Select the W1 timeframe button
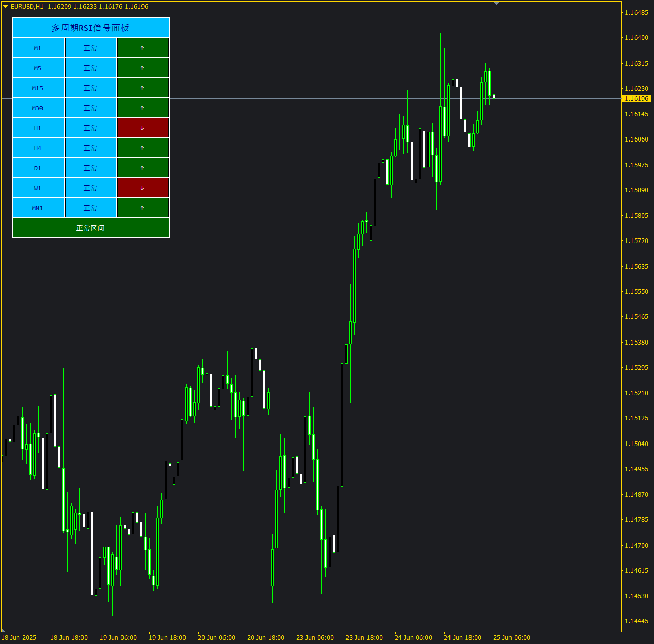This screenshot has height=644, width=654. pos(38,188)
